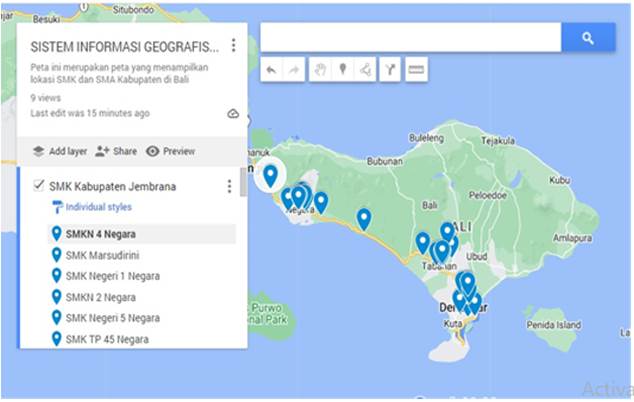Click the Situbondo map label
This screenshot has height=402, width=634.
pos(133,10)
